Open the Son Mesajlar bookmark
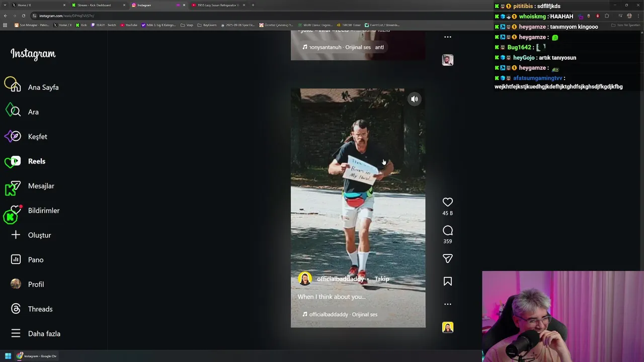The height and width of the screenshot is (362, 644). (32, 25)
